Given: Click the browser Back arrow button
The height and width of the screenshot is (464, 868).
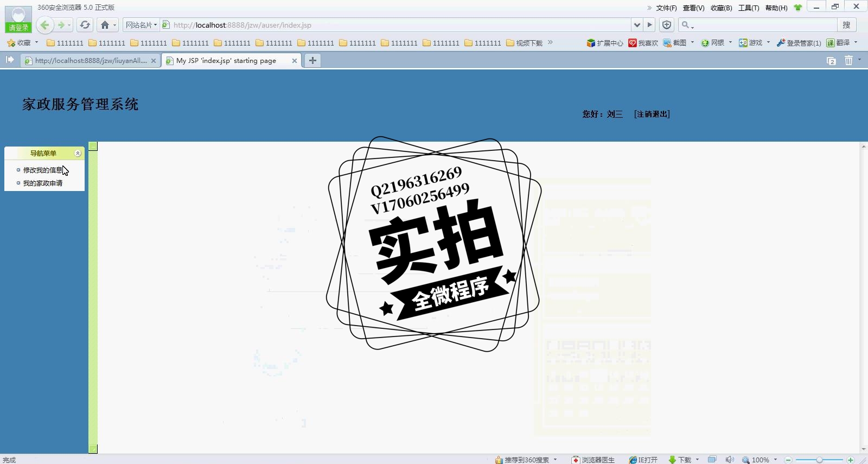Looking at the screenshot, I should click(x=45, y=25).
